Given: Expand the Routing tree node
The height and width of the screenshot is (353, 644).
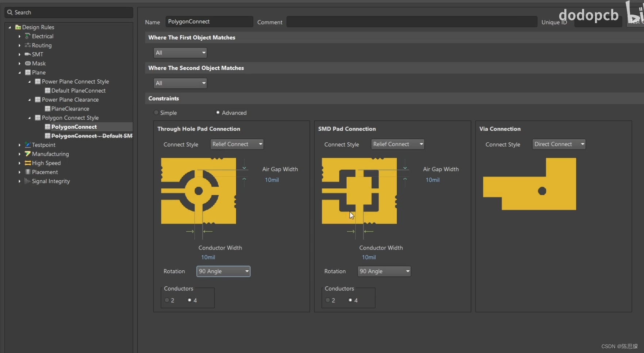Looking at the screenshot, I should [19, 45].
